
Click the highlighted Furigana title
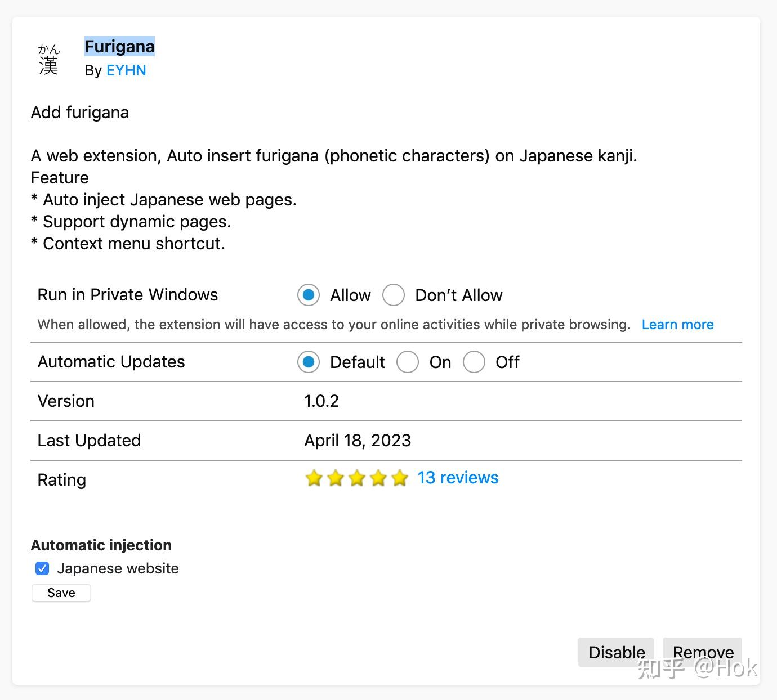click(119, 47)
